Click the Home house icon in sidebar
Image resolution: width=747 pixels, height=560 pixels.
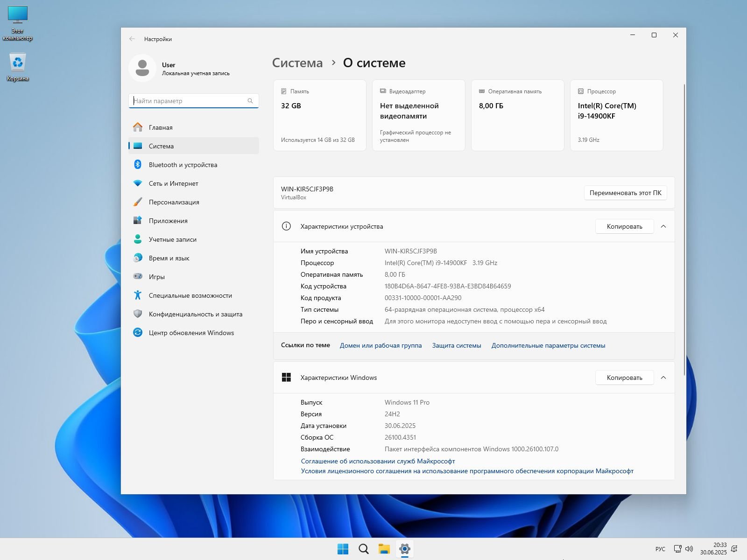point(138,127)
